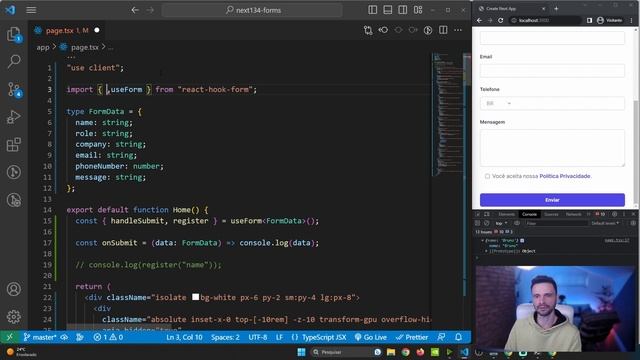Click the localhost address bar in the browser
Viewport: 640px width, 360px height.
pos(545,20)
